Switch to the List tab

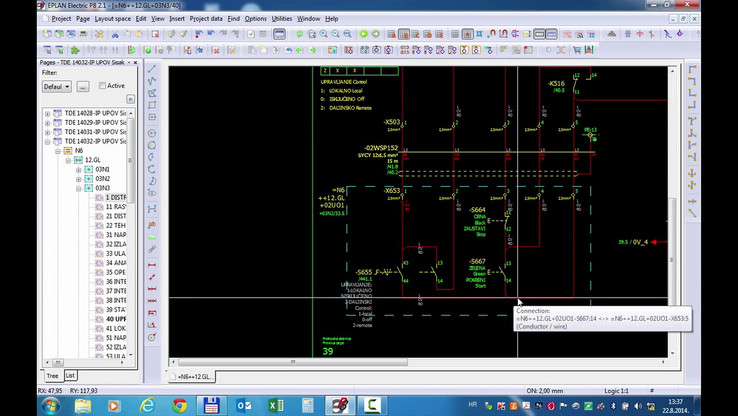(70, 374)
